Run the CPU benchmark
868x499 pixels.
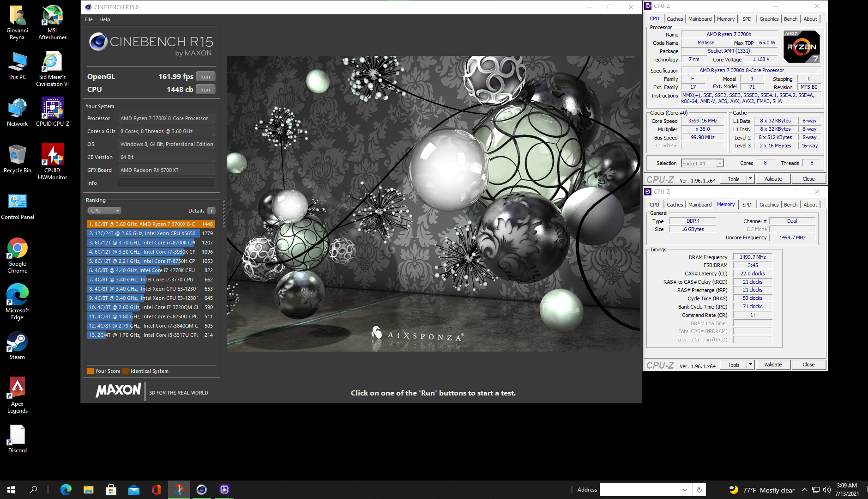click(205, 90)
